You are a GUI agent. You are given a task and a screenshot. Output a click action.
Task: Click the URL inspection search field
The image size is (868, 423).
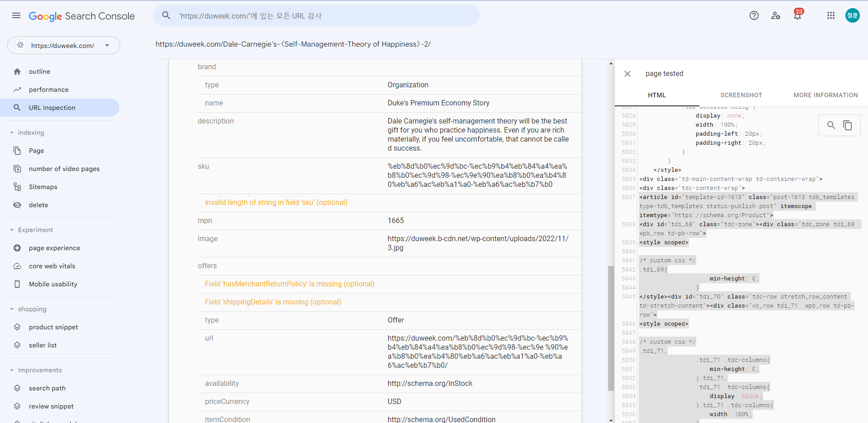pyautogui.click(x=316, y=15)
